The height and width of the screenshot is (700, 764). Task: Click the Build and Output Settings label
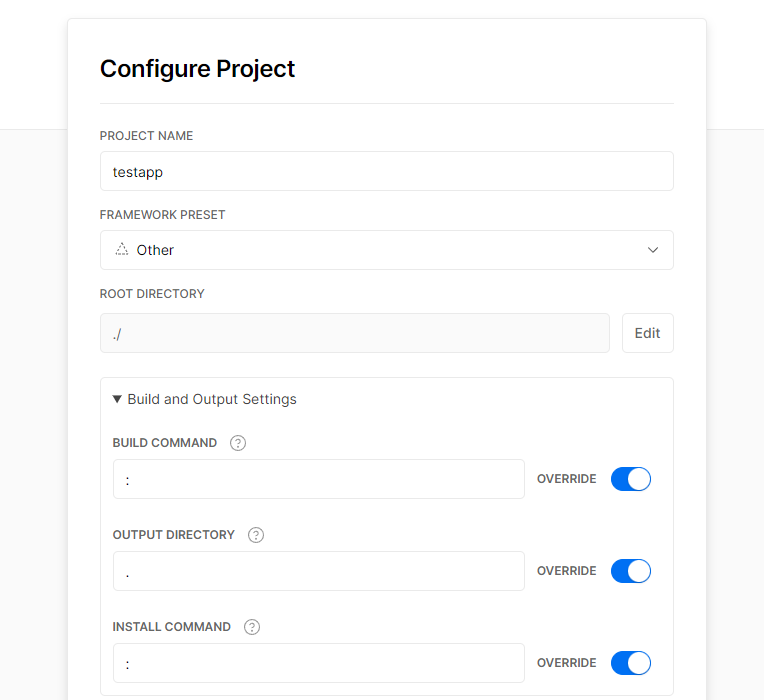click(x=212, y=399)
